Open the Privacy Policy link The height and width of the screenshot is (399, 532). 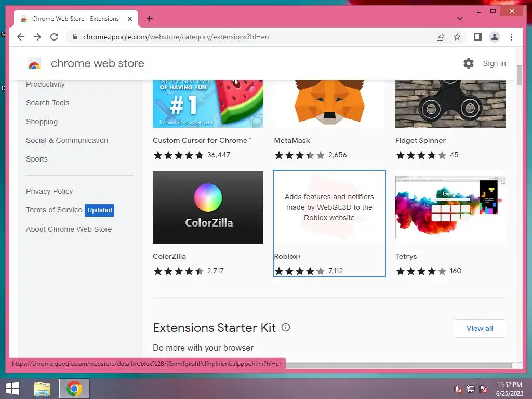click(49, 191)
